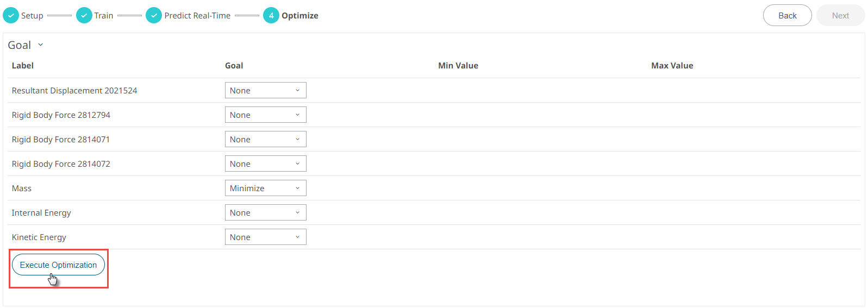The height and width of the screenshot is (308, 868).
Task: Go Back to the previous step
Action: pos(787,16)
